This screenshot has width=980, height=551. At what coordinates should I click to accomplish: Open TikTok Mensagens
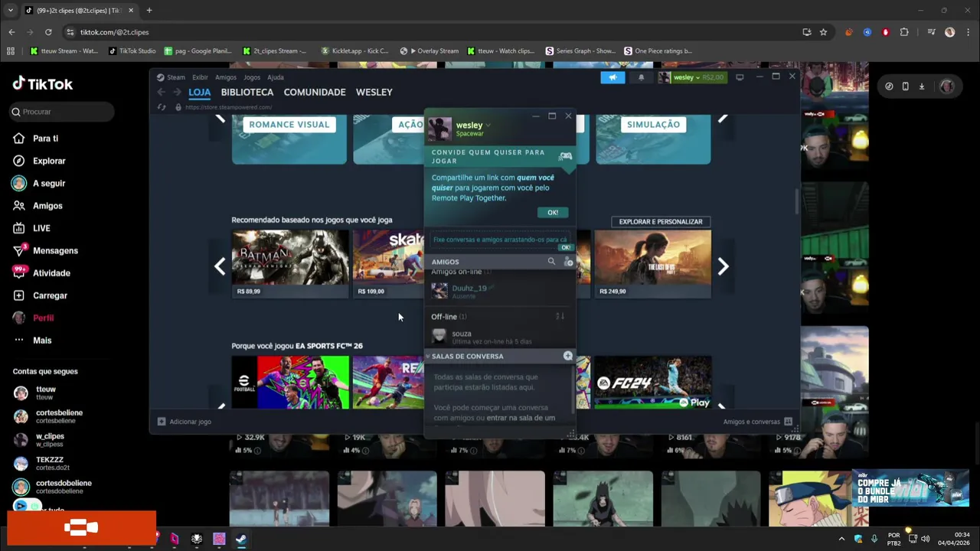[45, 250]
